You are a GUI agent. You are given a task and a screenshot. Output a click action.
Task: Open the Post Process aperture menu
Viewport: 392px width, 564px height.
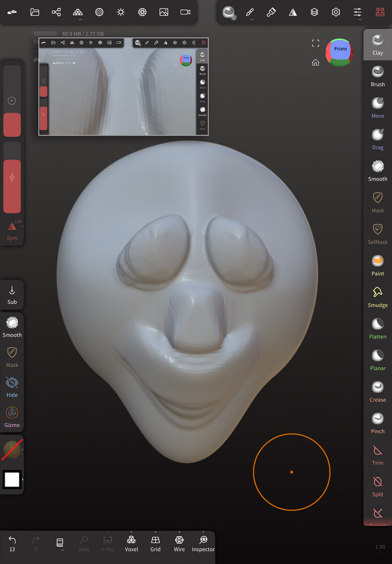[142, 12]
